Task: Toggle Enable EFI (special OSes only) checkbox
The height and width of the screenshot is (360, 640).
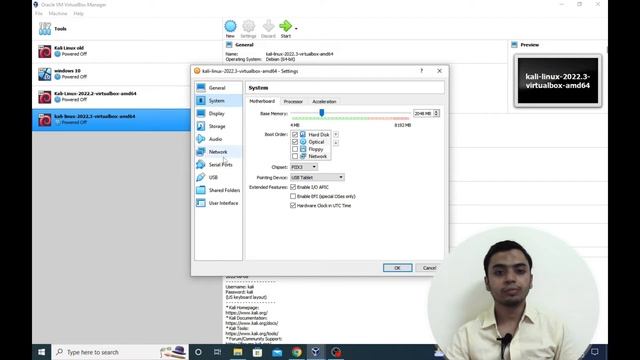Action: click(293, 196)
